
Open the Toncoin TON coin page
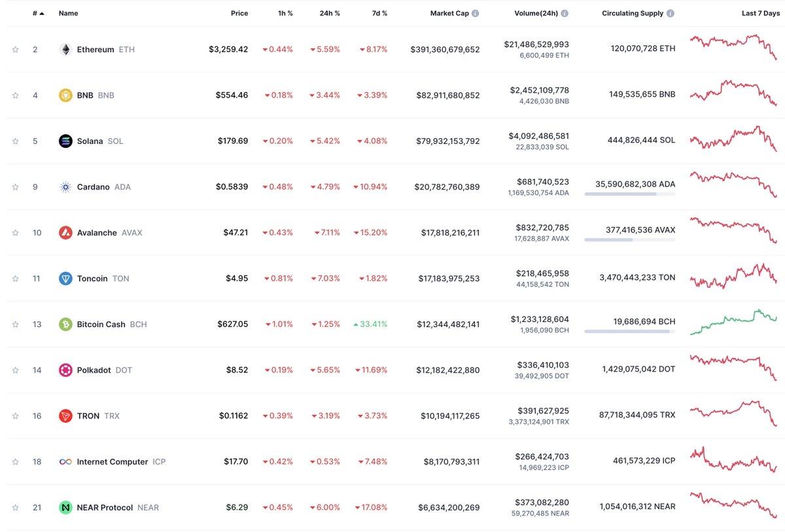pyautogui.click(x=103, y=279)
